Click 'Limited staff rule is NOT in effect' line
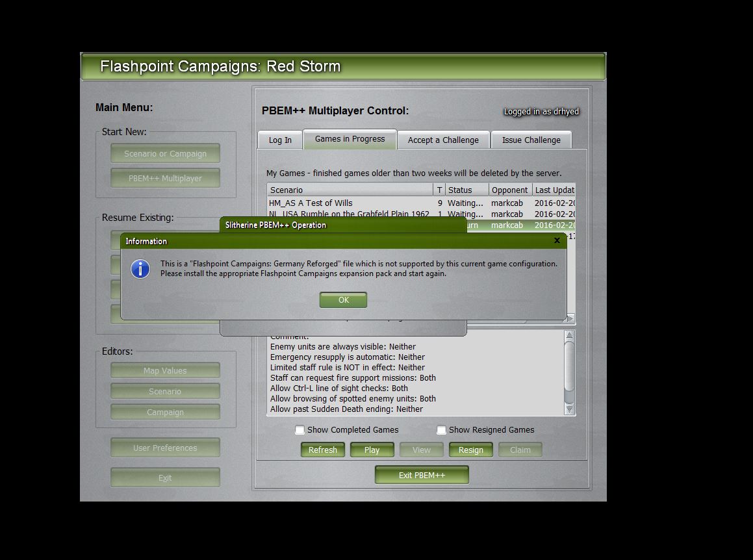This screenshot has height=560, width=753. 347,368
